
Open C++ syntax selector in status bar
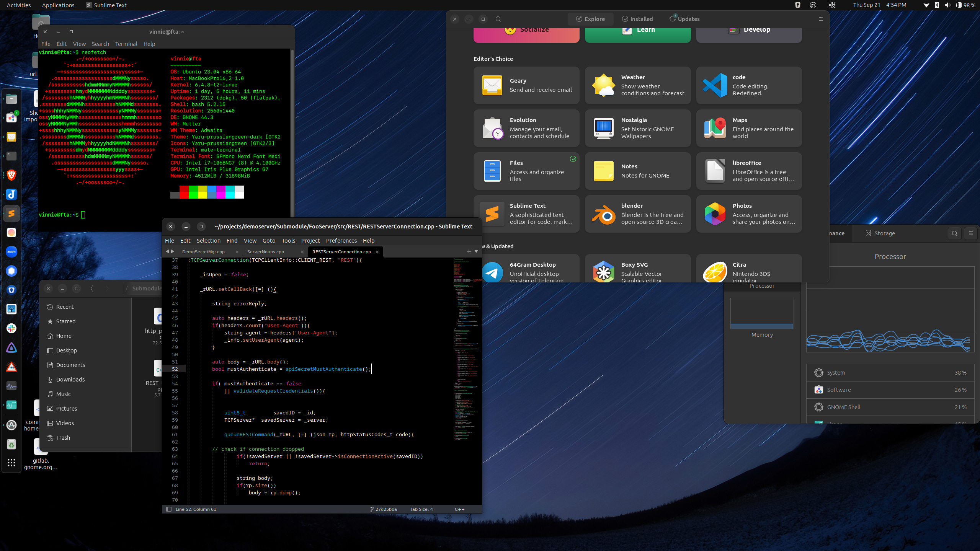click(x=459, y=509)
